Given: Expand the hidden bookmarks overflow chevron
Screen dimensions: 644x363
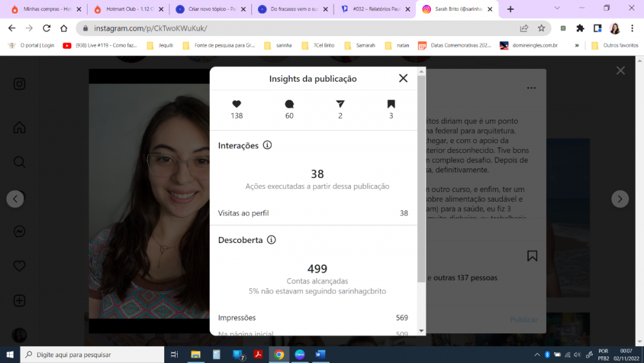Looking at the screenshot, I should click(x=576, y=46).
